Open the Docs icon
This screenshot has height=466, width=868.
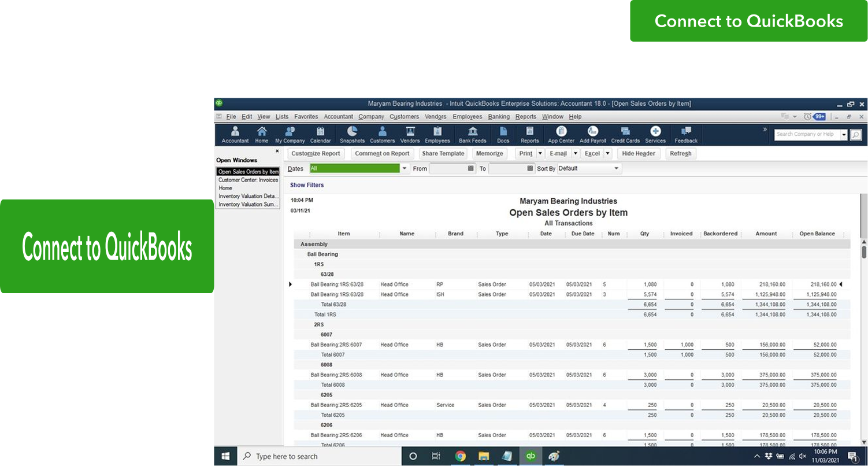pos(503,135)
